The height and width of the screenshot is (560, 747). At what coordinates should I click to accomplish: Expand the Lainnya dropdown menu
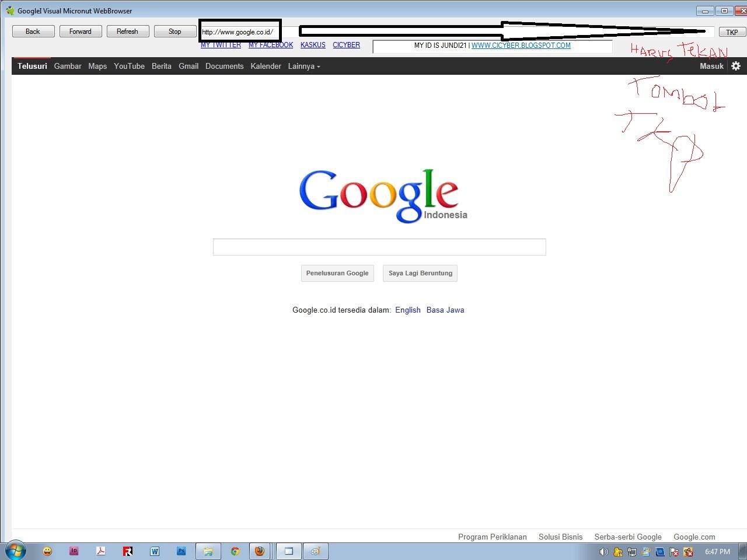(x=304, y=66)
